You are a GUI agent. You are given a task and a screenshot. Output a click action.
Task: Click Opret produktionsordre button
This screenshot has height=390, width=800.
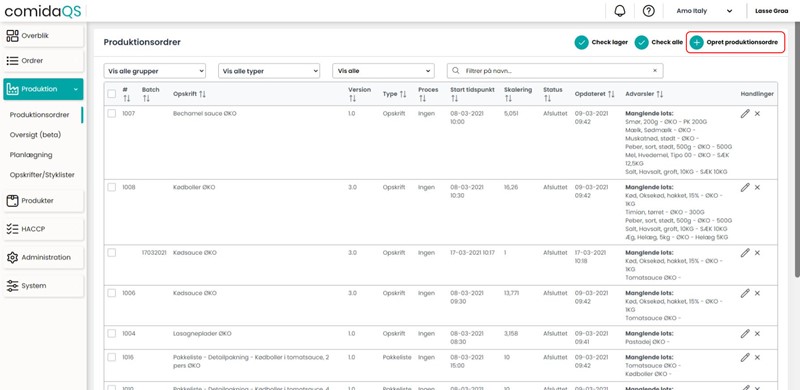click(735, 43)
